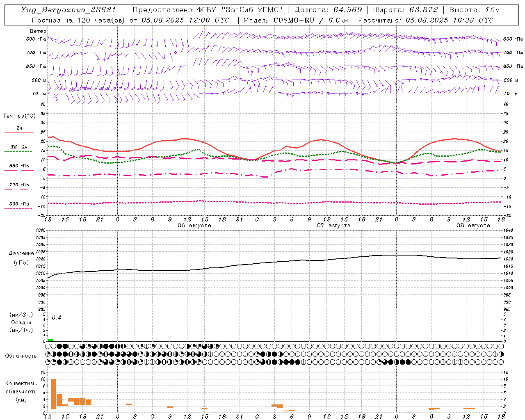Click the Долгота: 64.969 header field
The width and height of the screenshot is (525, 420).
[x=329, y=10]
